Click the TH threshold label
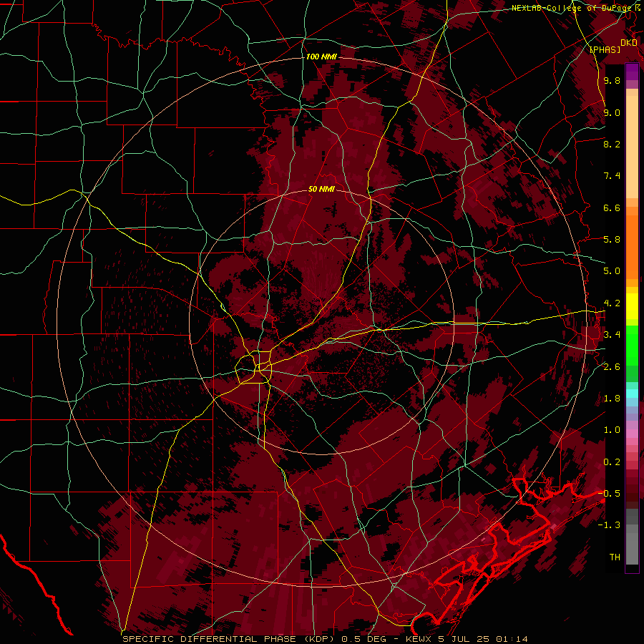Screen dimensions: 644x644 point(615,557)
